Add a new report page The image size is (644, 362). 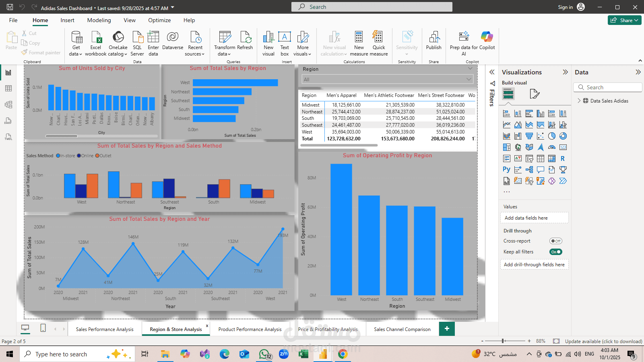447,329
